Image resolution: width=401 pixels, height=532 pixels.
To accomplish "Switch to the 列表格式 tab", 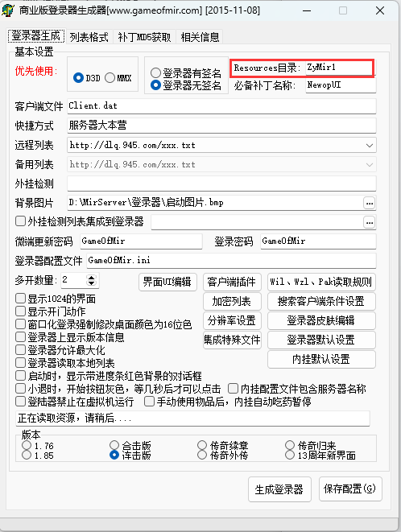I will (89, 37).
